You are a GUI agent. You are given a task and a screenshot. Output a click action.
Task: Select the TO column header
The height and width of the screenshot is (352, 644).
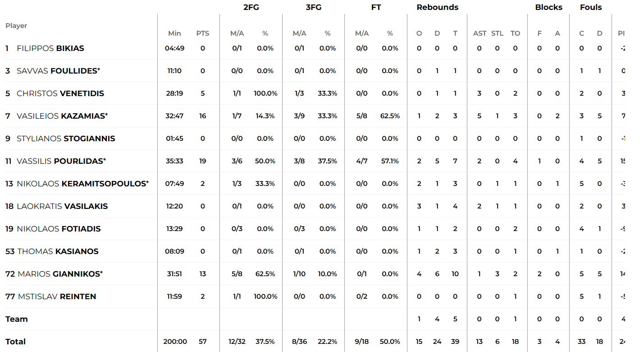coord(515,33)
